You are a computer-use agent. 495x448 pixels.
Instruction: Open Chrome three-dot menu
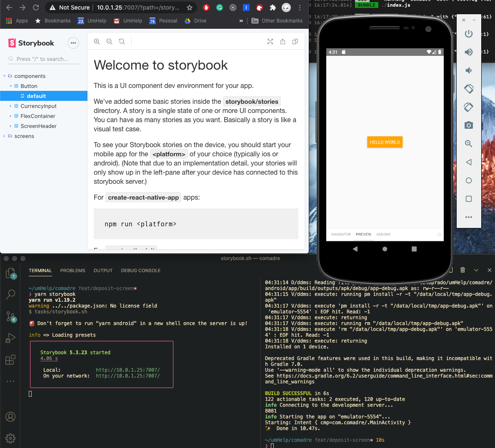(300, 8)
